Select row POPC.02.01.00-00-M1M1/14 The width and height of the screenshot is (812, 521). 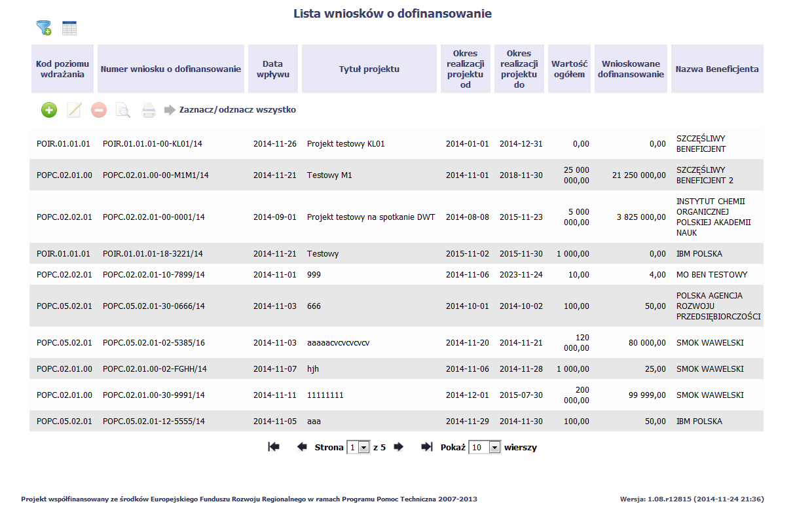point(396,175)
